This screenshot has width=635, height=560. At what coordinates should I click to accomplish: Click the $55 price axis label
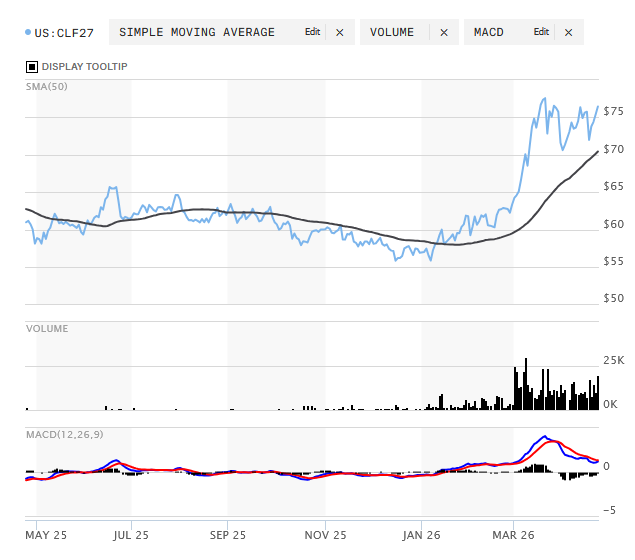tap(614, 262)
